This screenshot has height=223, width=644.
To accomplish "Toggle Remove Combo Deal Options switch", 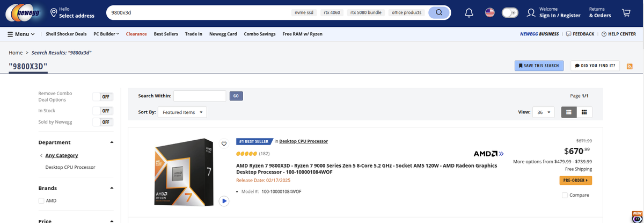I will [x=103, y=97].
